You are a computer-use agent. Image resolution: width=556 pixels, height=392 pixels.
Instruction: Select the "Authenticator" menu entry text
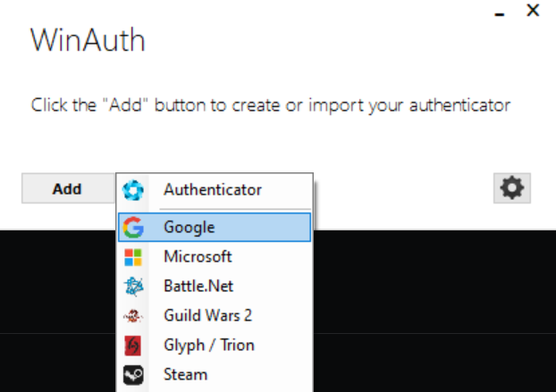click(x=213, y=189)
